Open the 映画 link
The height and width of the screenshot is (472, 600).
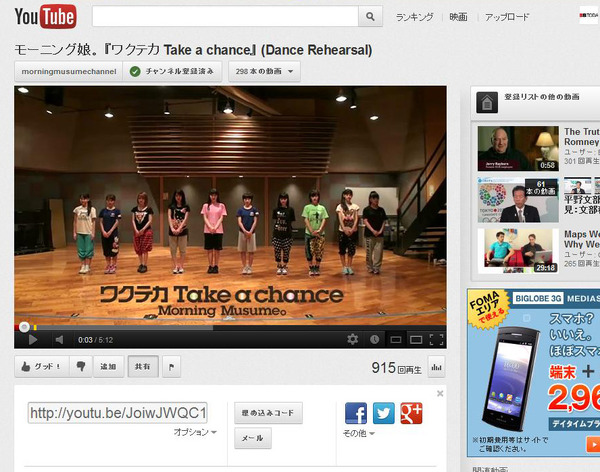(x=458, y=17)
